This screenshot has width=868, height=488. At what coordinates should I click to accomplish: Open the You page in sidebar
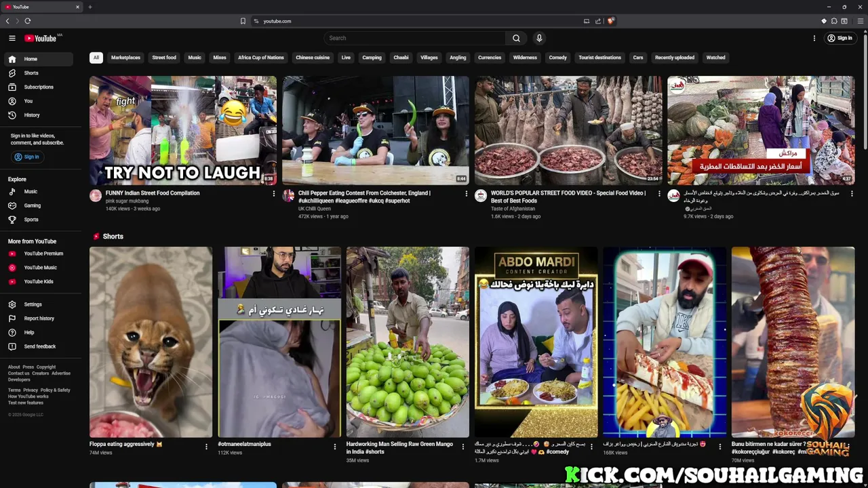[38, 101]
